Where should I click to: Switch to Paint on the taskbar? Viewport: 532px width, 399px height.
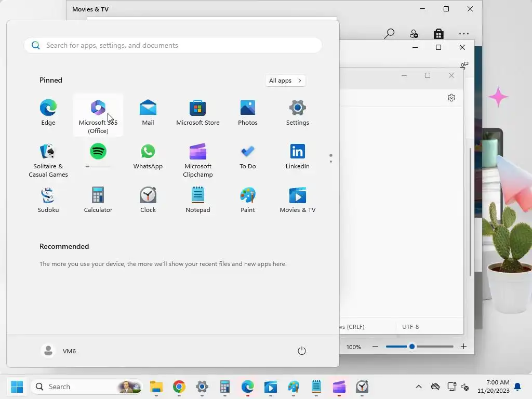coord(294,387)
